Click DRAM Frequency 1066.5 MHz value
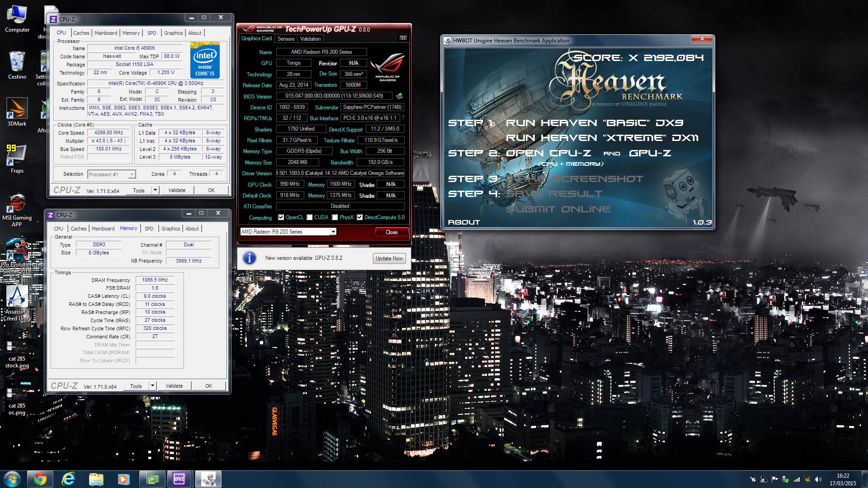 pos(155,280)
